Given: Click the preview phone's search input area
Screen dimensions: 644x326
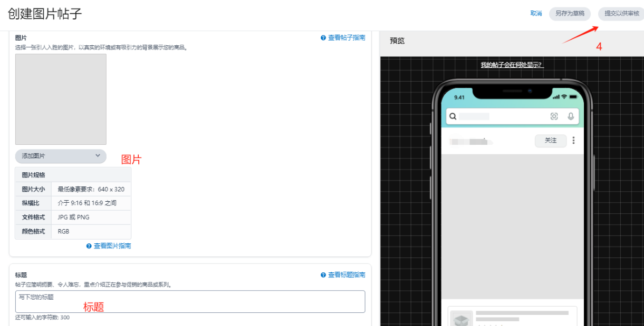Looking at the screenshot, I should click(x=501, y=116).
